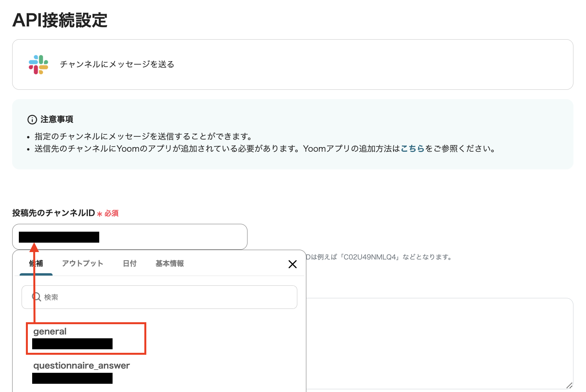
Task: Open the こちら help link
Action: (412, 149)
